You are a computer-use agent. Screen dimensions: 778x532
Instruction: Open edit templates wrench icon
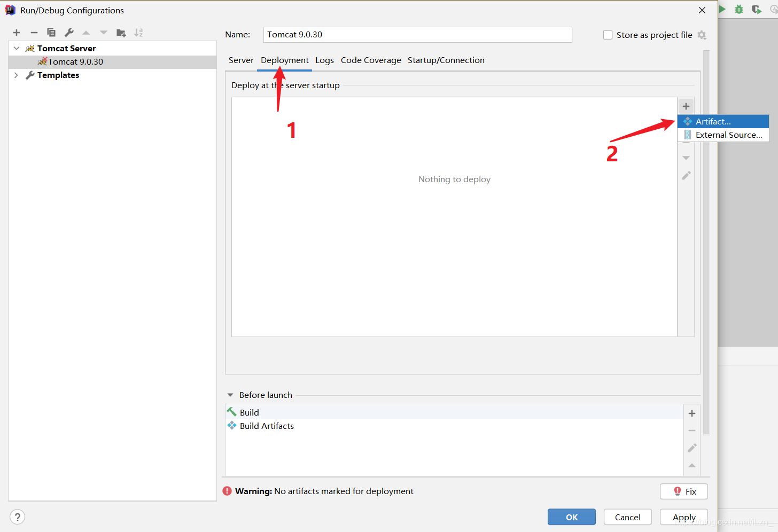tap(69, 33)
